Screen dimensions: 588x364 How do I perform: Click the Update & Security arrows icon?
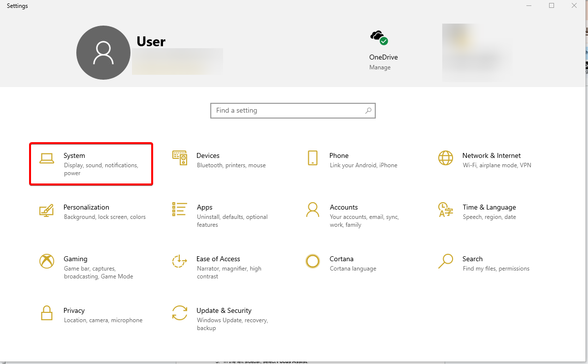coord(180,313)
